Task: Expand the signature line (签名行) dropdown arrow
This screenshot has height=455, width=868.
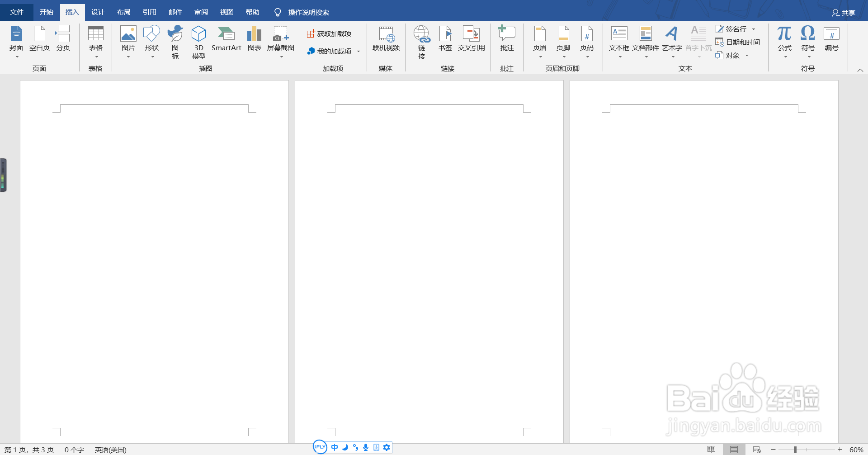Action: tap(754, 29)
